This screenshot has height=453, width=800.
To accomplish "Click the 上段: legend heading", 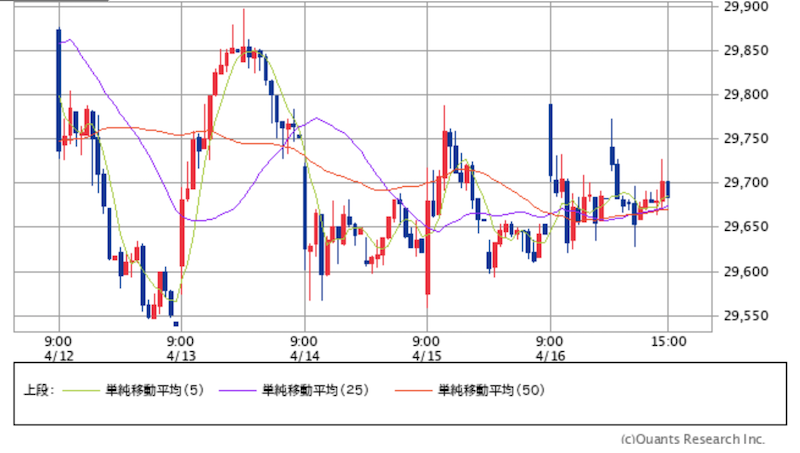I will click(39, 390).
